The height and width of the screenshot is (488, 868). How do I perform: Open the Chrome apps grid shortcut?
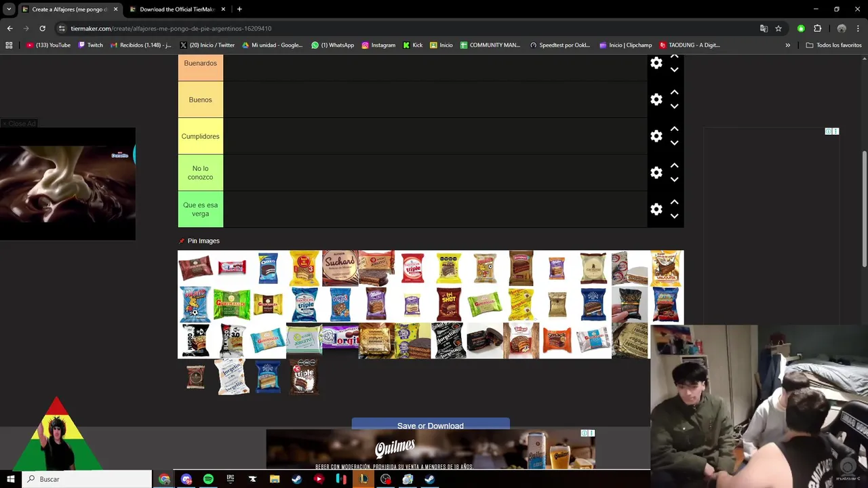9,45
